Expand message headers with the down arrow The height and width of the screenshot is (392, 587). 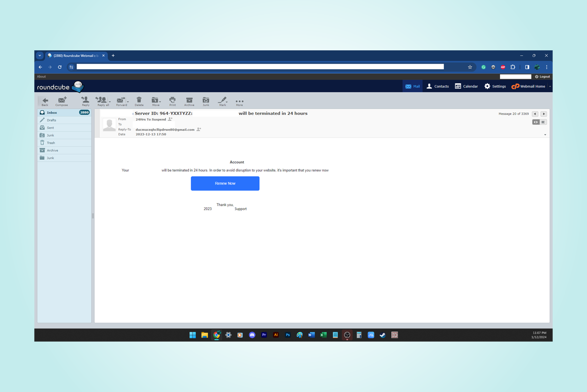click(545, 135)
